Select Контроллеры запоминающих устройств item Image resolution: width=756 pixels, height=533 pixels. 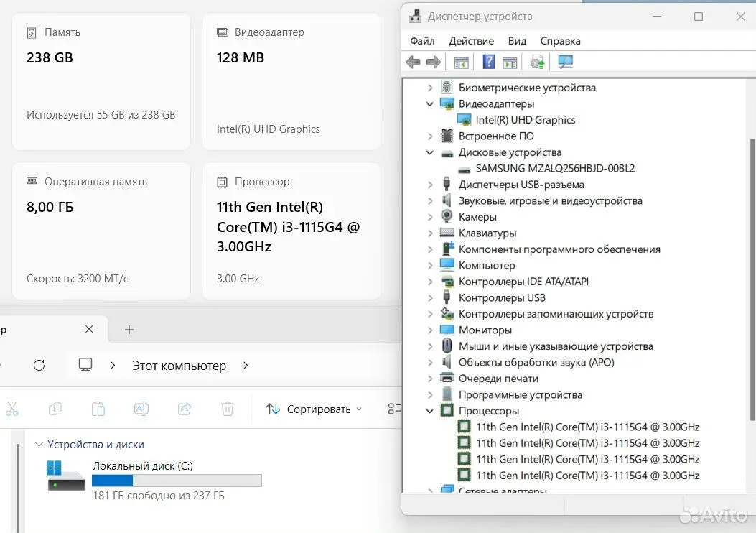coord(556,314)
